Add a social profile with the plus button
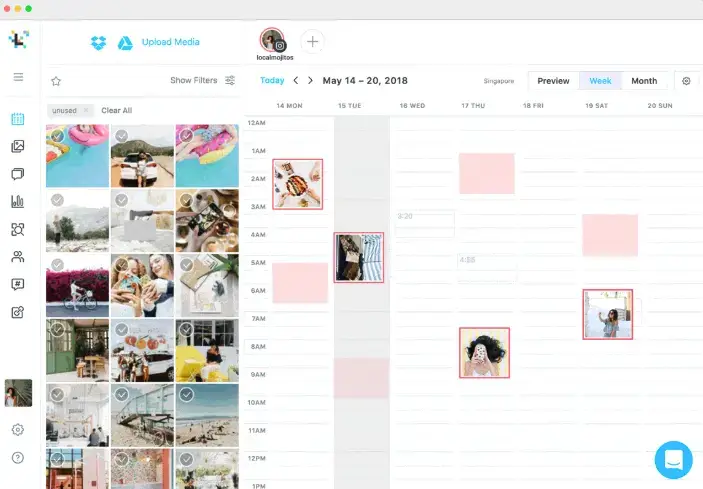 point(312,42)
